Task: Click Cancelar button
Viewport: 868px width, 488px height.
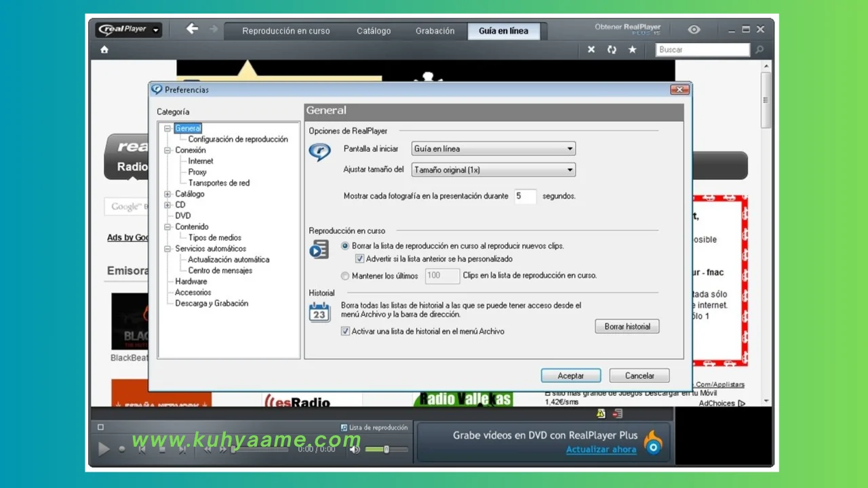Action: click(x=639, y=375)
